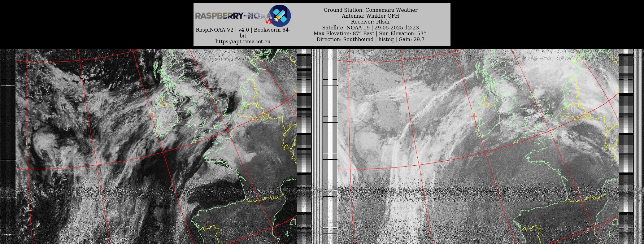Click the 'Max Elevation: 87° East' line

click(370, 33)
